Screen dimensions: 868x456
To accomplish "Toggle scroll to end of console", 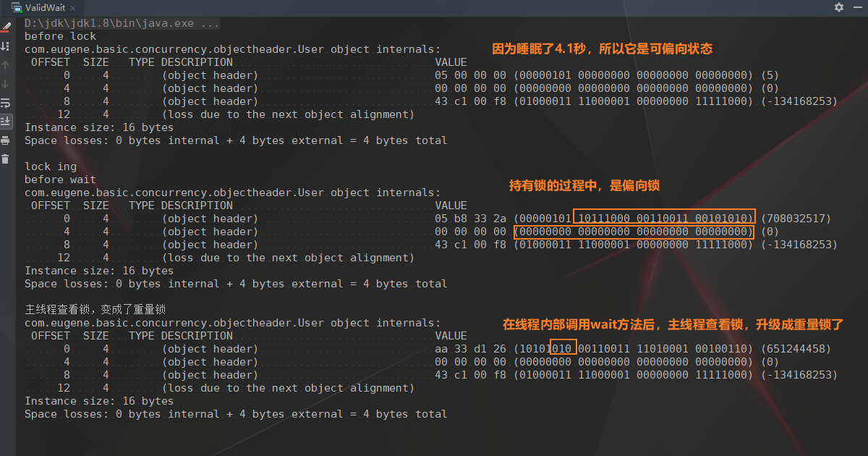I will [x=6, y=122].
